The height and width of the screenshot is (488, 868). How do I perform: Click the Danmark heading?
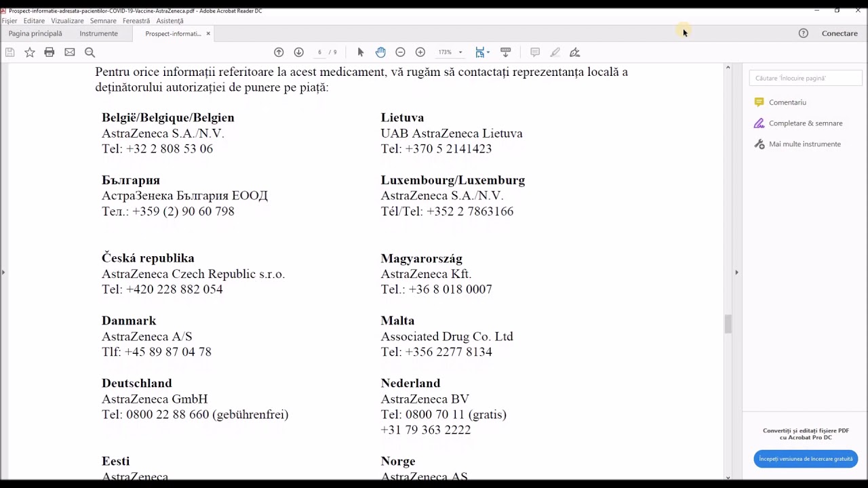(x=129, y=321)
